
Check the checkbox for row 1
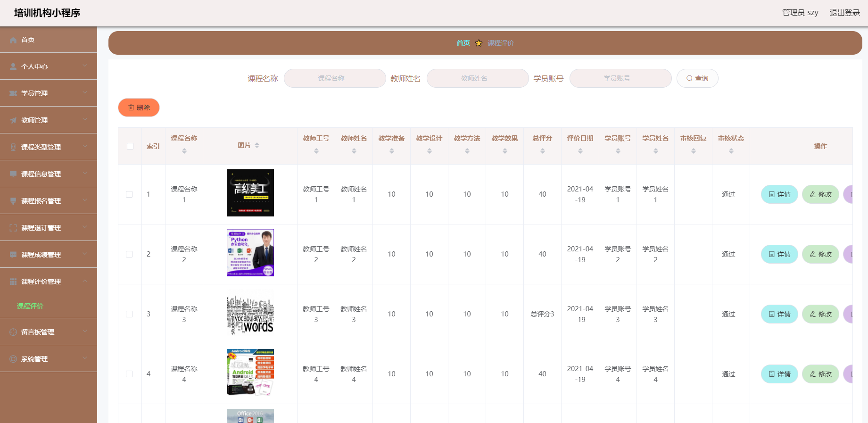click(x=129, y=194)
